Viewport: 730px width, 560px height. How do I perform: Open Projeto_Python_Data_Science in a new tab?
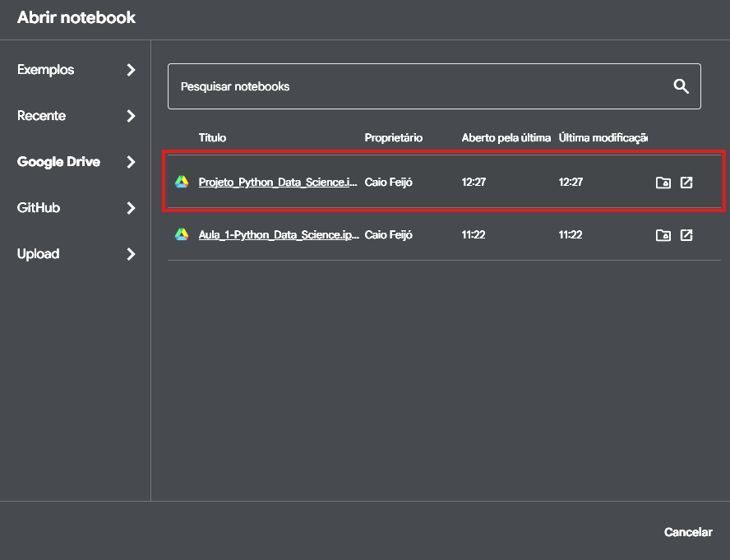point(686,183)
